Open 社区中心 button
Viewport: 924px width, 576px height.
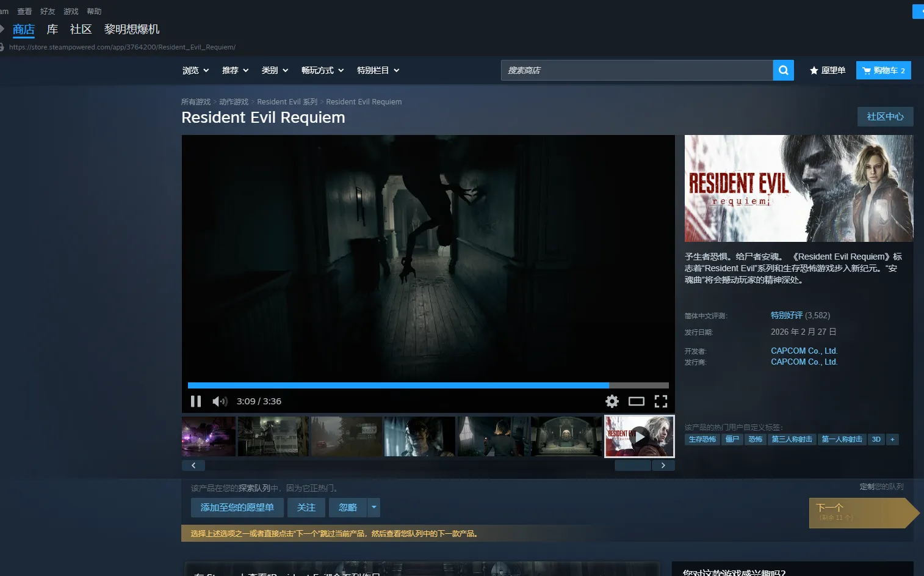tap(885, 117)
